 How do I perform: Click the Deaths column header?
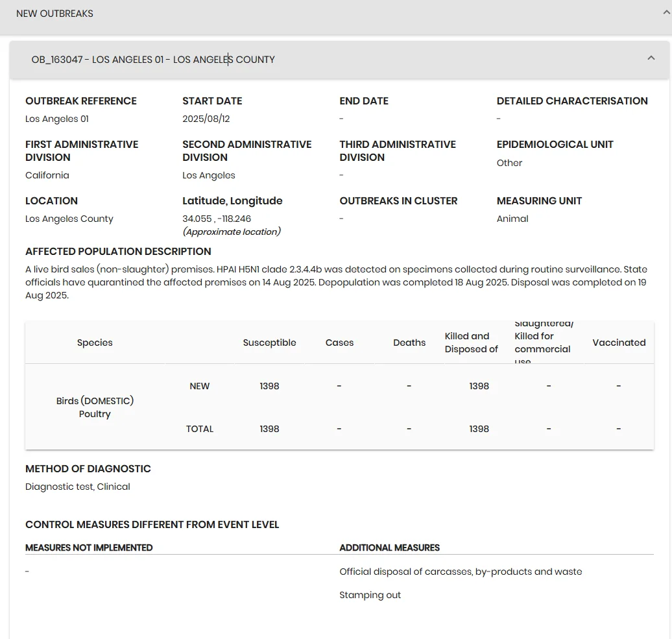(409, 343)
